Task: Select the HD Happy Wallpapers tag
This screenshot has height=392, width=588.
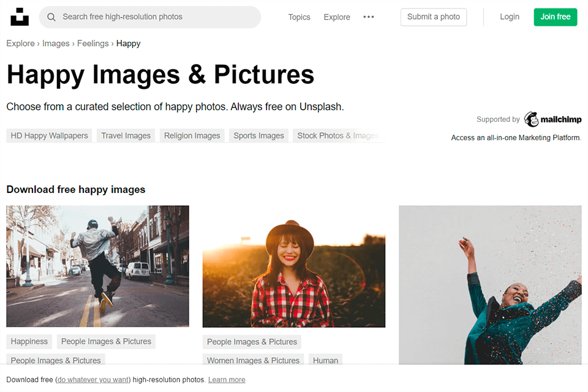Action: pos(49,135)
